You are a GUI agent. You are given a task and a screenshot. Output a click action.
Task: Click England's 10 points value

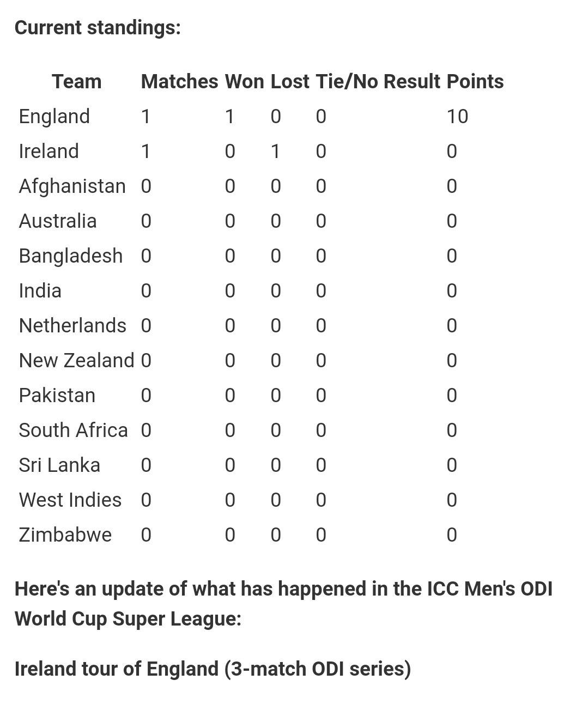457,116
